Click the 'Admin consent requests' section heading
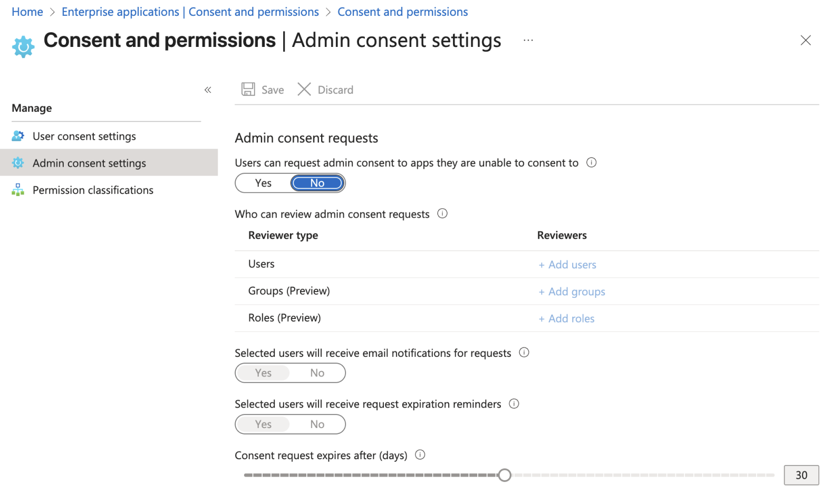 click(x=306, y=138)
